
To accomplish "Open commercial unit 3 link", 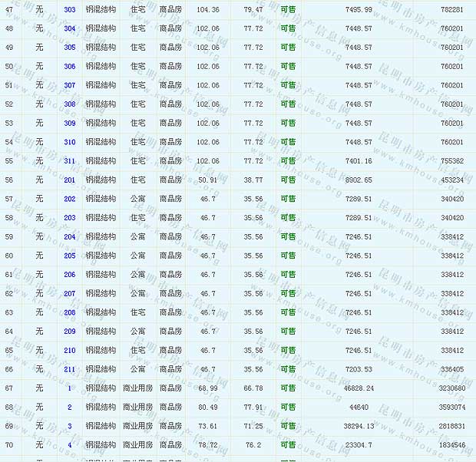I will (70, 426).
